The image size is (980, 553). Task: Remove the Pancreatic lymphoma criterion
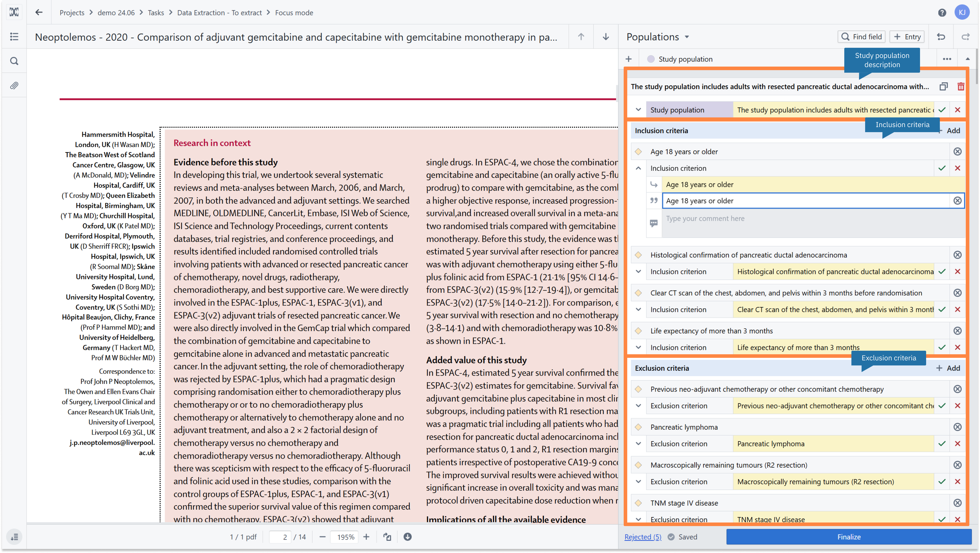coord(957,427)
